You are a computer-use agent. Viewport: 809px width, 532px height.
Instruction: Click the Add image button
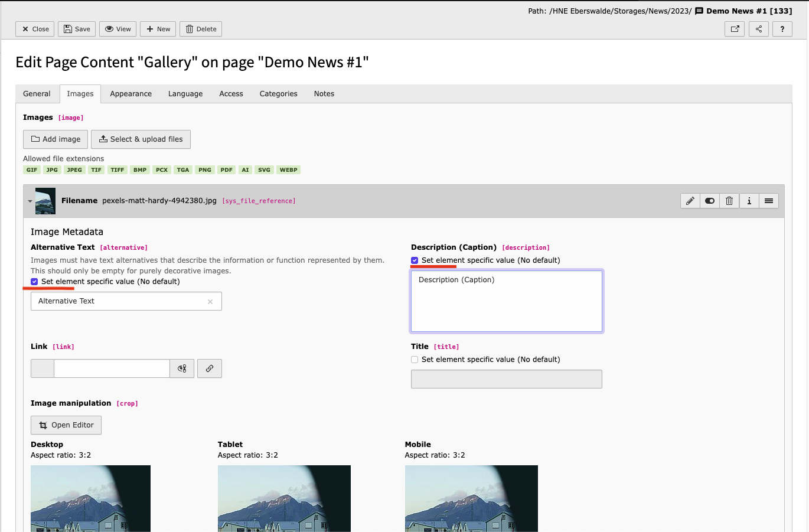(56, 139)
